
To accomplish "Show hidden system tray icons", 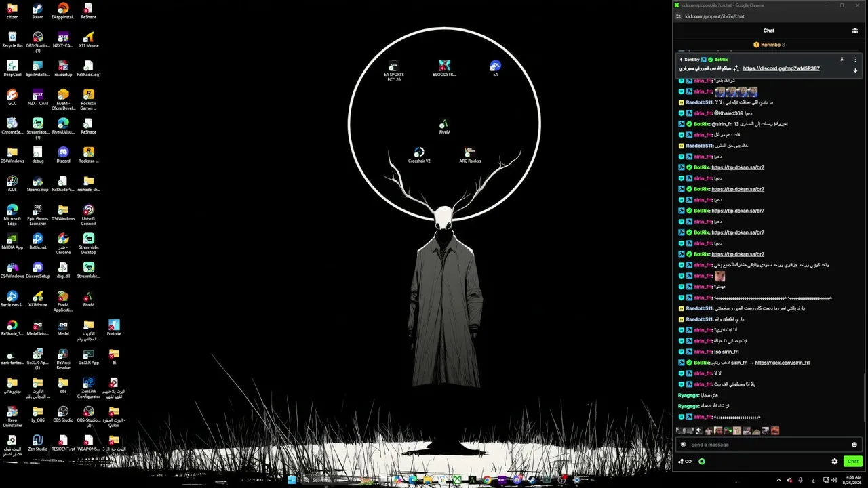I will (x=778, y=480).
